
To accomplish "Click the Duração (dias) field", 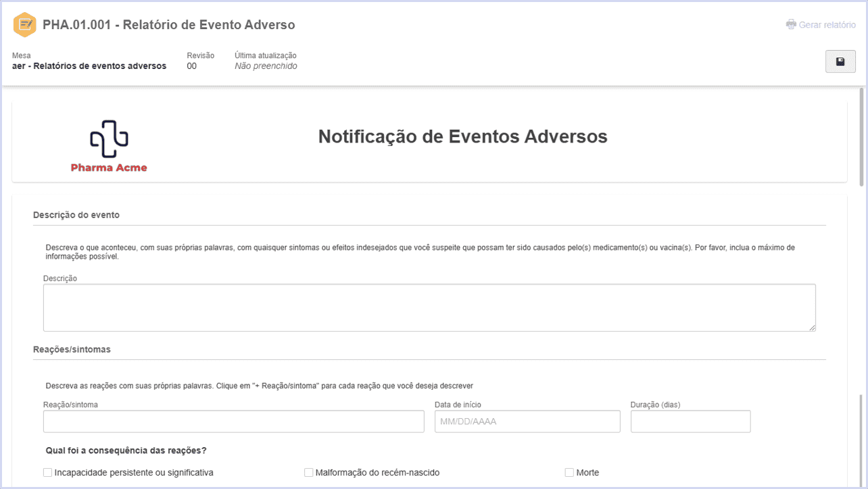I will pos(690,421).
